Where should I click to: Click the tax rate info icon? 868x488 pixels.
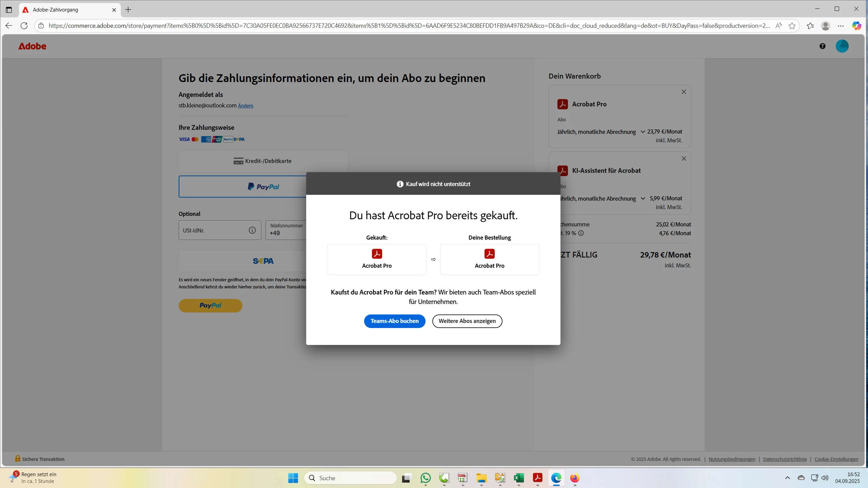tap(581, 233)
